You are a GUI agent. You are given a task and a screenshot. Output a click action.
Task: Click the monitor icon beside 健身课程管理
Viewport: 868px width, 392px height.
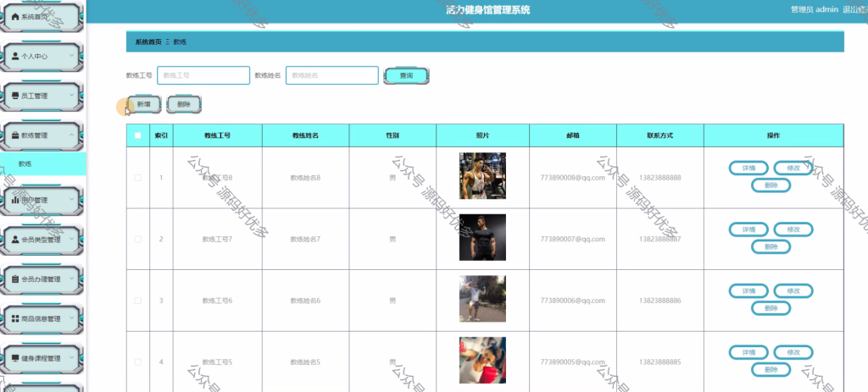(x=15, y=358)
